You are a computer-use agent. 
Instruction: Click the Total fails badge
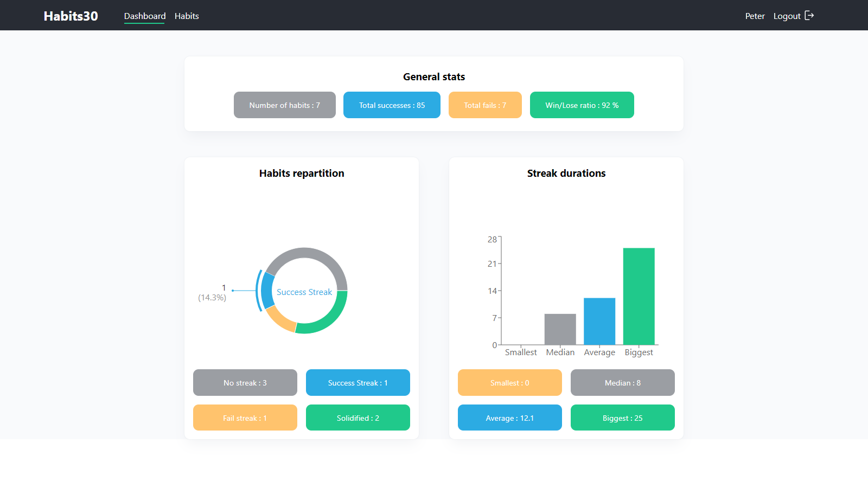point(485,105)
